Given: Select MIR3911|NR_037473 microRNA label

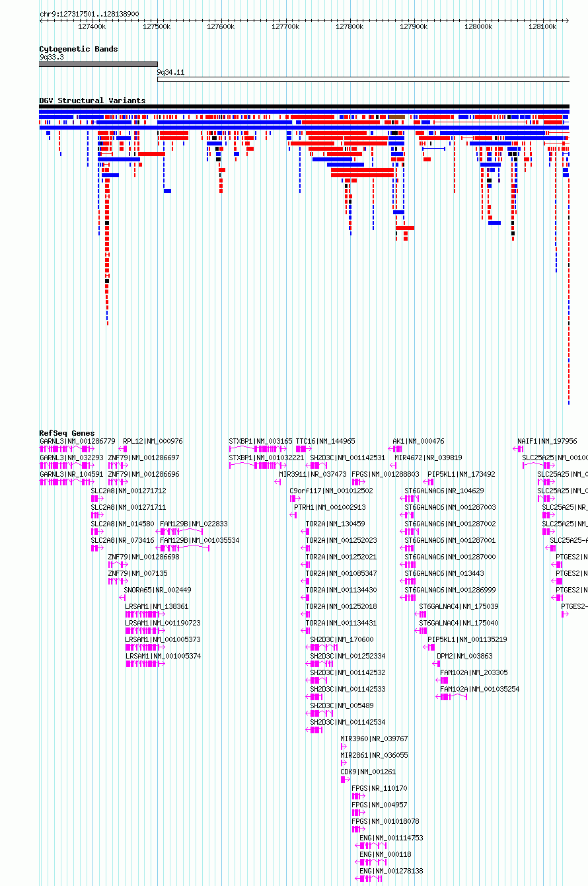Looking at the screenshot, I should pyautogui.click(x=313, y=474).
